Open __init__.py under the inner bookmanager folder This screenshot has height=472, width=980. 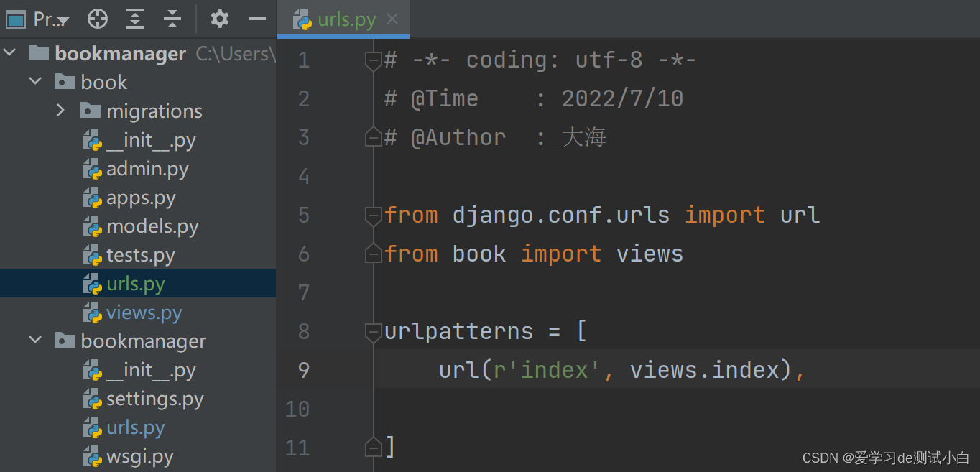(151, 370)
